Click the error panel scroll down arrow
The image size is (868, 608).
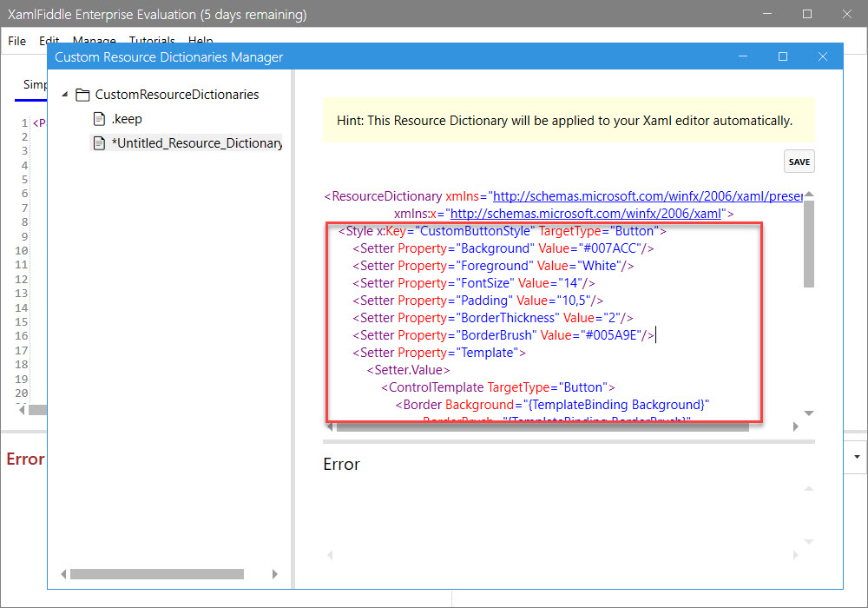tap(809, 541)
